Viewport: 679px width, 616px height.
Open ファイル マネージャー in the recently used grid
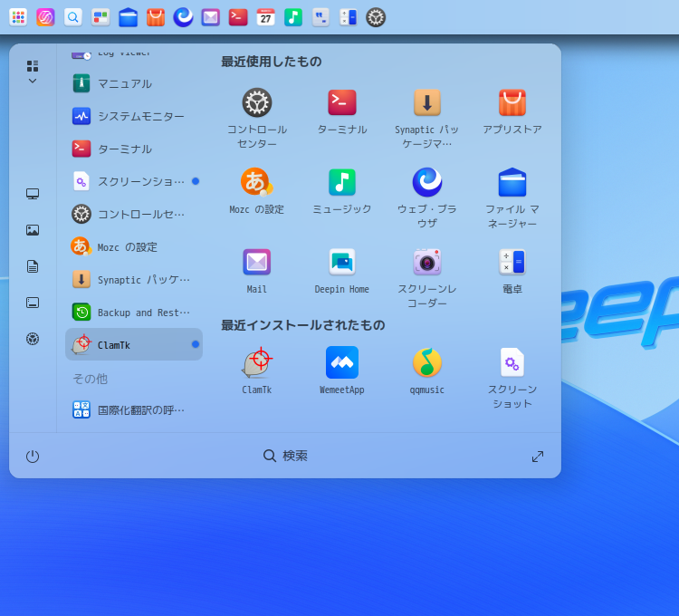click(x=512, y=183)
